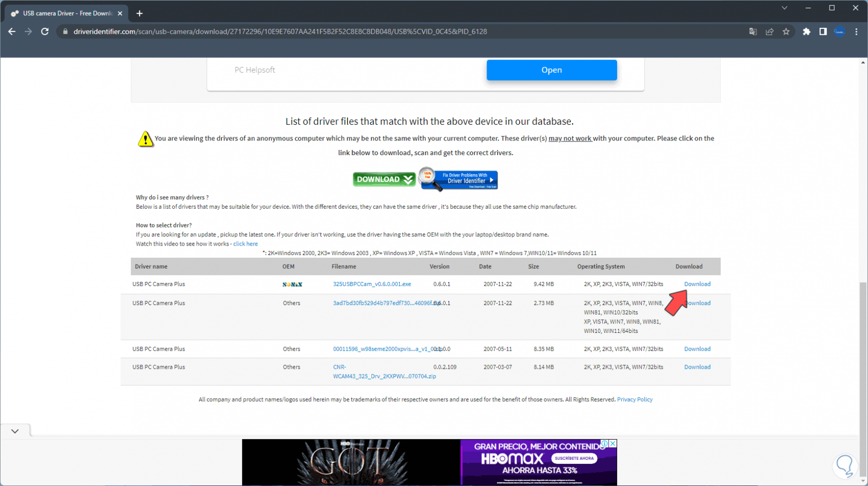The width and height of the screenshot is (868, 486).
Task: Download the 9.42 MB driver
Action: pos(697,284)
